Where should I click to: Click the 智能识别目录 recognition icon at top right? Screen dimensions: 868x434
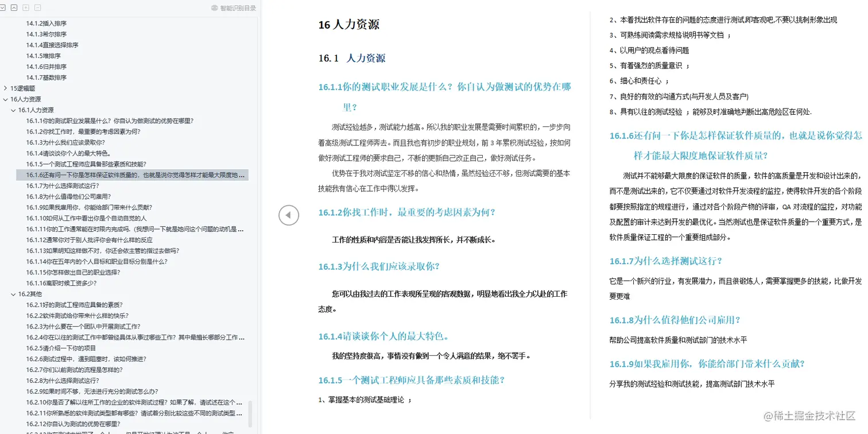click(213, 7)
